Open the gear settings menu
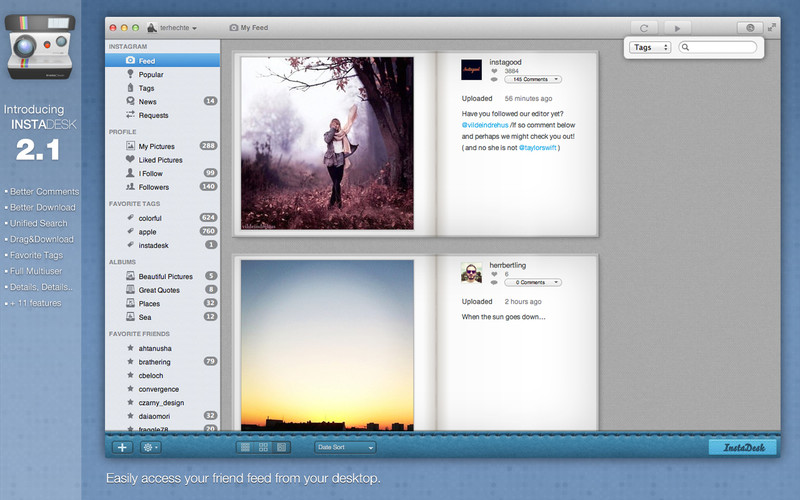This screenshot has height=500, width=800. coord(151,448)
